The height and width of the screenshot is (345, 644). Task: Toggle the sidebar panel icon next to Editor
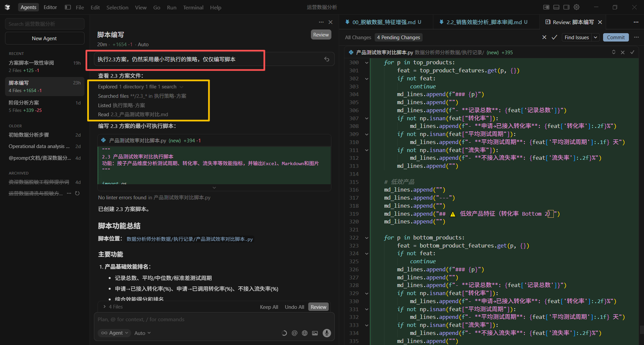[68, 8]
